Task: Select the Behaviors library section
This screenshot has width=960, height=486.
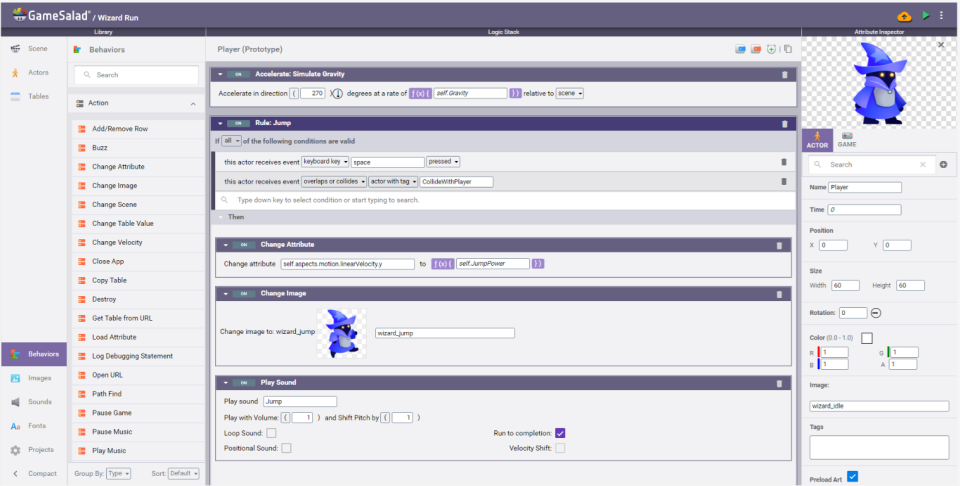Action: pyautogui.click(x=34, y=354)
